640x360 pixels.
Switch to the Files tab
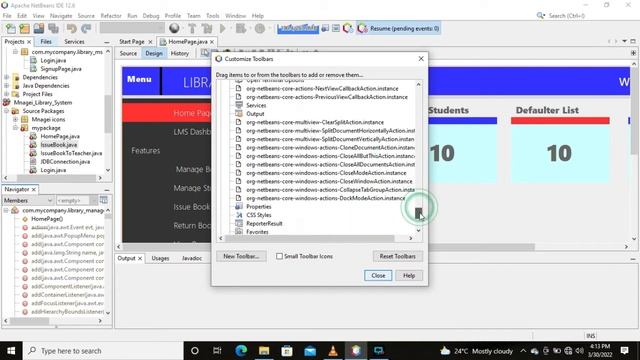[x=46, y=42]
